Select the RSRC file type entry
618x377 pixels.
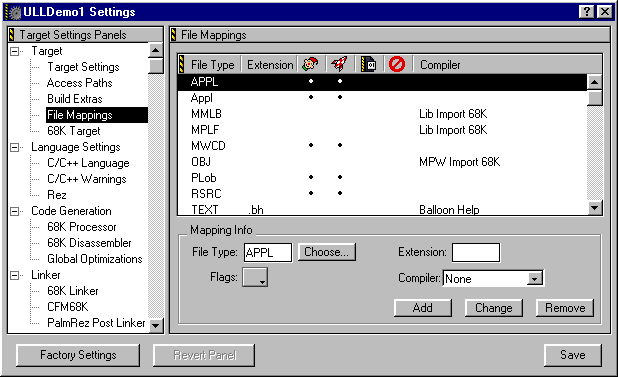pos(206,194)
